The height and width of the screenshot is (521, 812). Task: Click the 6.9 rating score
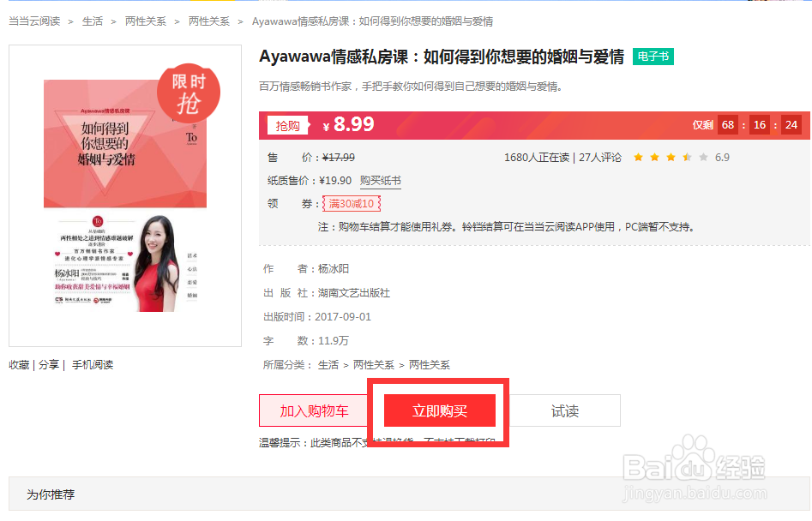[722, 158]
